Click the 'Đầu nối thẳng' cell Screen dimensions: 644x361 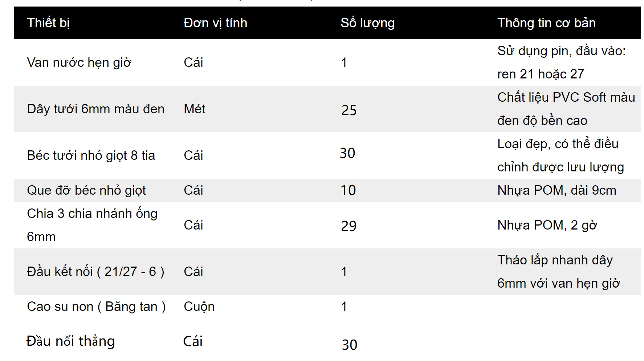(x=71, y=341)
